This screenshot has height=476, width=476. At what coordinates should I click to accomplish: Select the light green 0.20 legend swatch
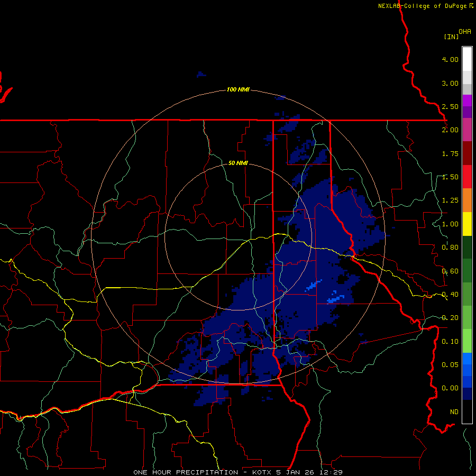click(x=467, y=317)
